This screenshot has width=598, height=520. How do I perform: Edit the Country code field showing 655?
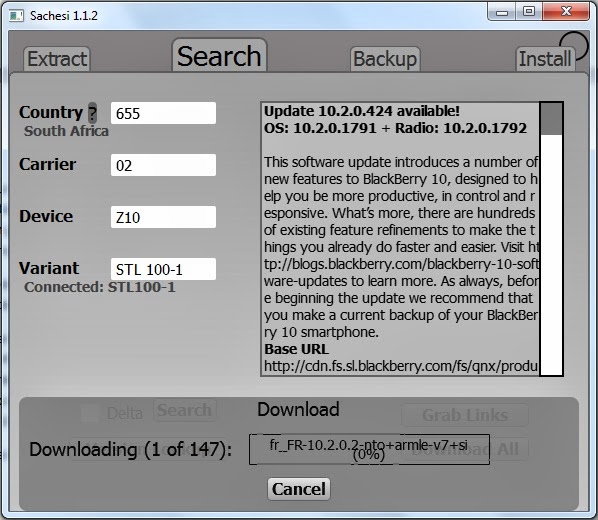click(163, 113)
